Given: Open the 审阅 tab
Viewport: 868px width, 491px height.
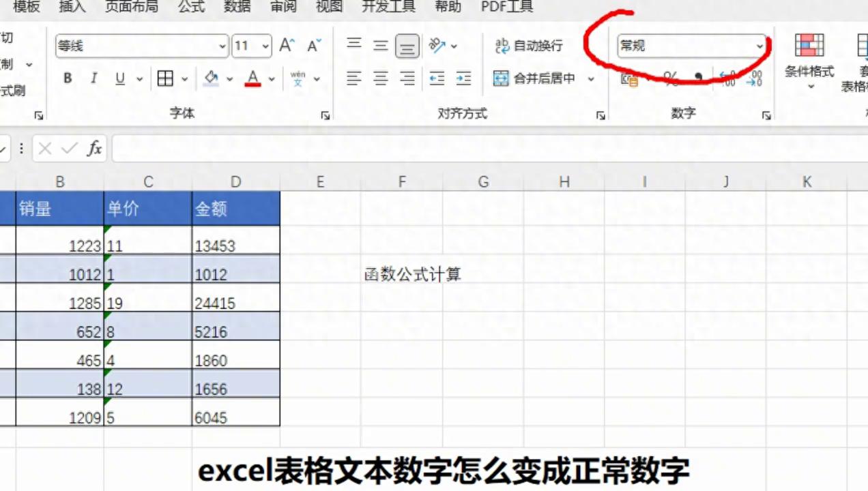Looking at the screenshot, I should [283, 7].
